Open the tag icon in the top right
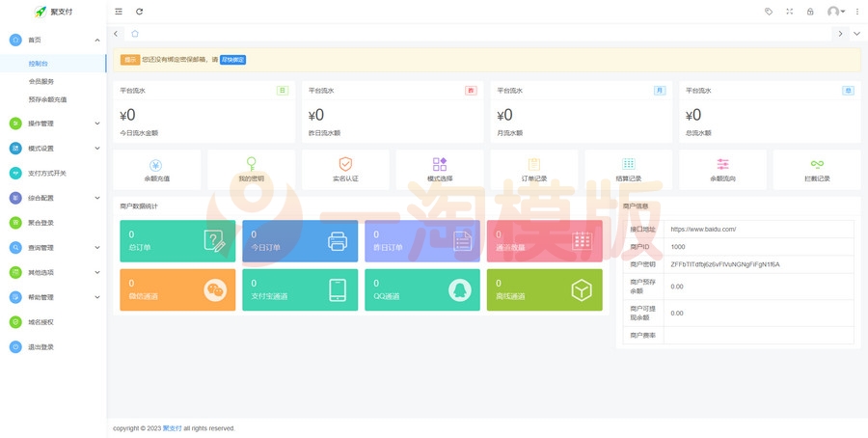The width and height of the screenshot is (868, 438). click(x=769, y=12)
